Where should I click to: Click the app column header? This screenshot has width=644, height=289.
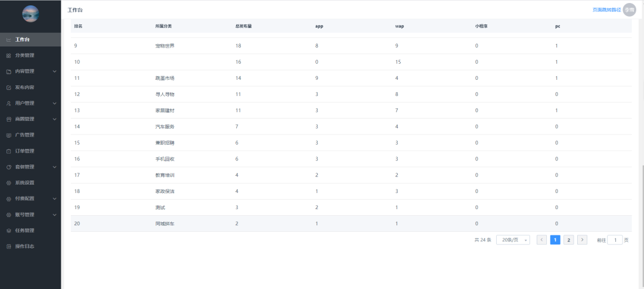tap(319, 26)
